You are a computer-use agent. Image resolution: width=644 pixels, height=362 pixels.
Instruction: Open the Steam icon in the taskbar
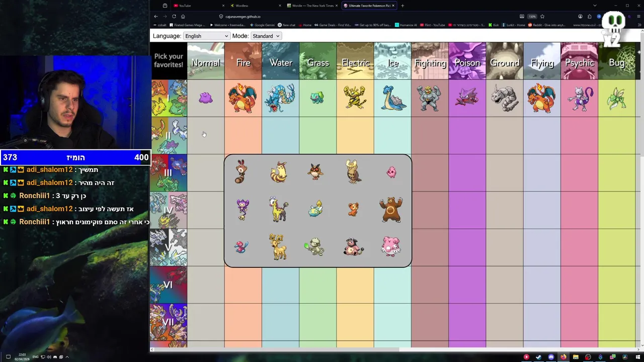538,357
